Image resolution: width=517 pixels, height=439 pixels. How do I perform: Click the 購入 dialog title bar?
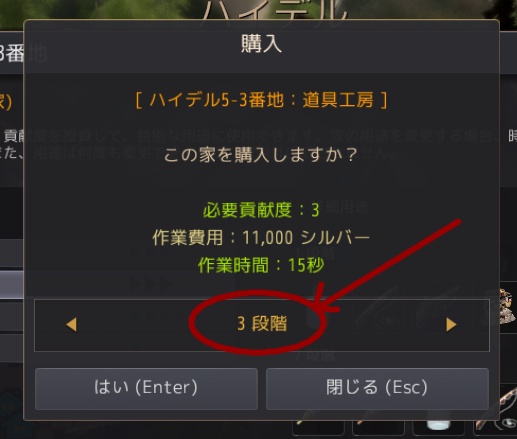(x=261, y=45)
